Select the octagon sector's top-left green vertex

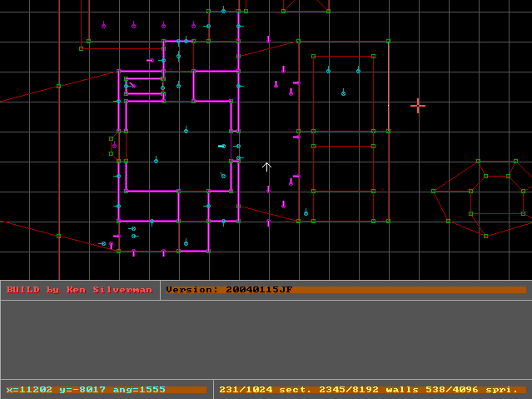coord(478,161)
